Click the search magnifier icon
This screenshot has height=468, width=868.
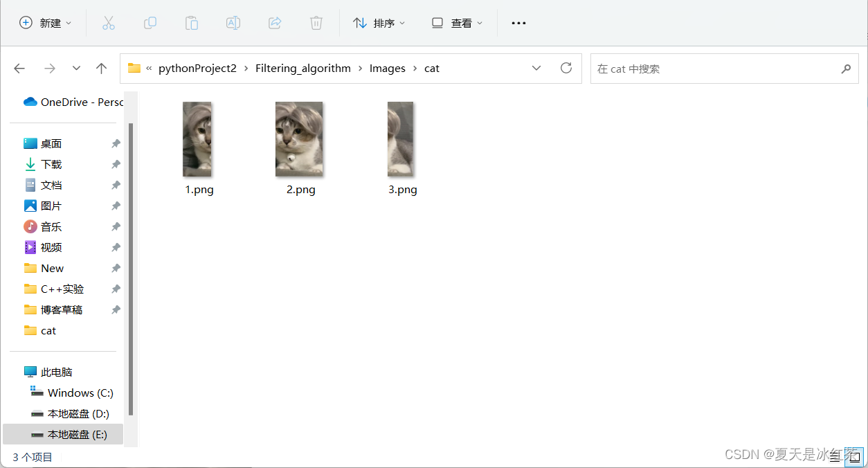click(x=845, y=69)
